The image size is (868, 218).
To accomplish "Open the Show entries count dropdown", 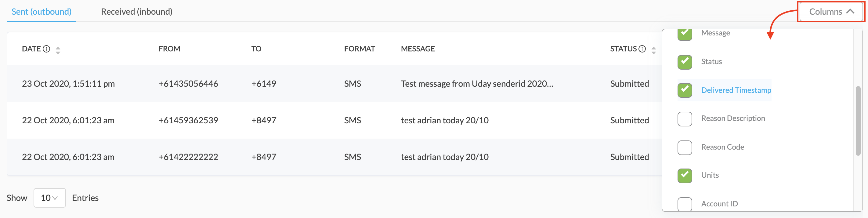I will pyautogui.click(x=49, y=198).
